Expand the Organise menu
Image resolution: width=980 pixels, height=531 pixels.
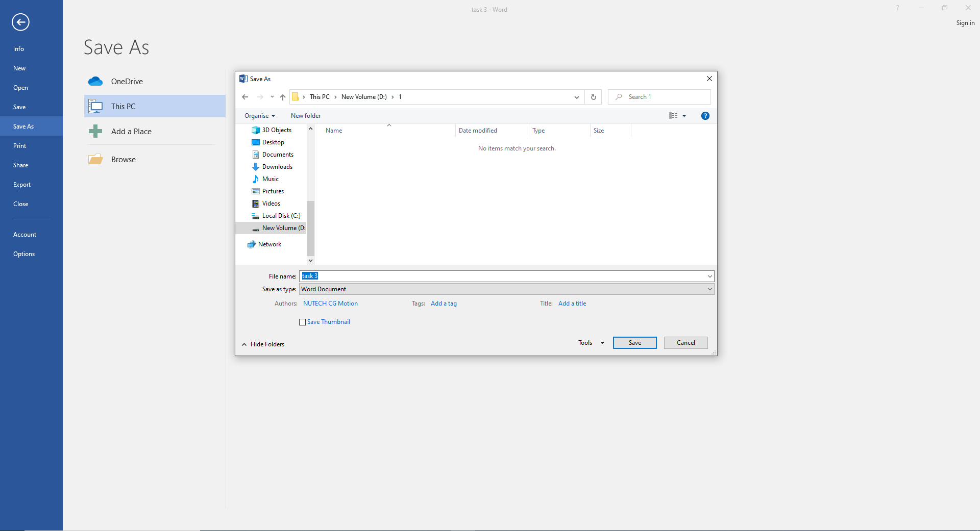click(259, 116)
